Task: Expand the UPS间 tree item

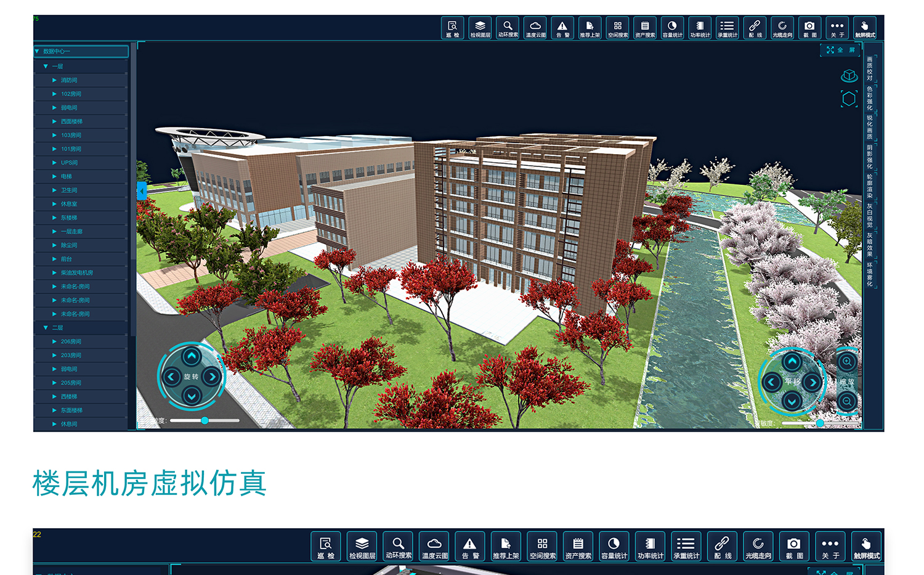Action: [55, 163]
